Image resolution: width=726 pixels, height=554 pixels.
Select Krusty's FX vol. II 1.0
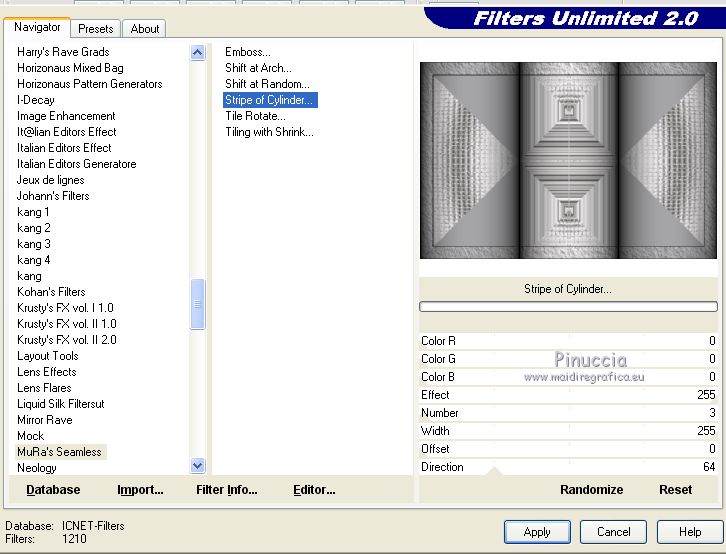pos(67,324)
